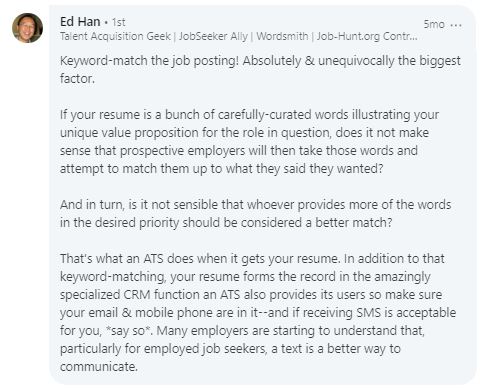Screen dimensions: 491x388
Task: Click the word "communicate." ending the comment
Action: pos(99,366)
